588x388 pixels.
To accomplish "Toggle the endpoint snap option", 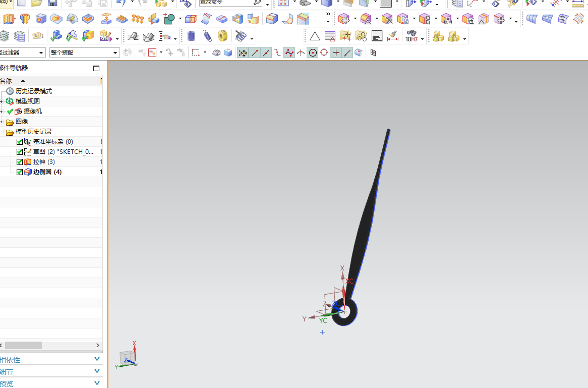I will point(255,53).
